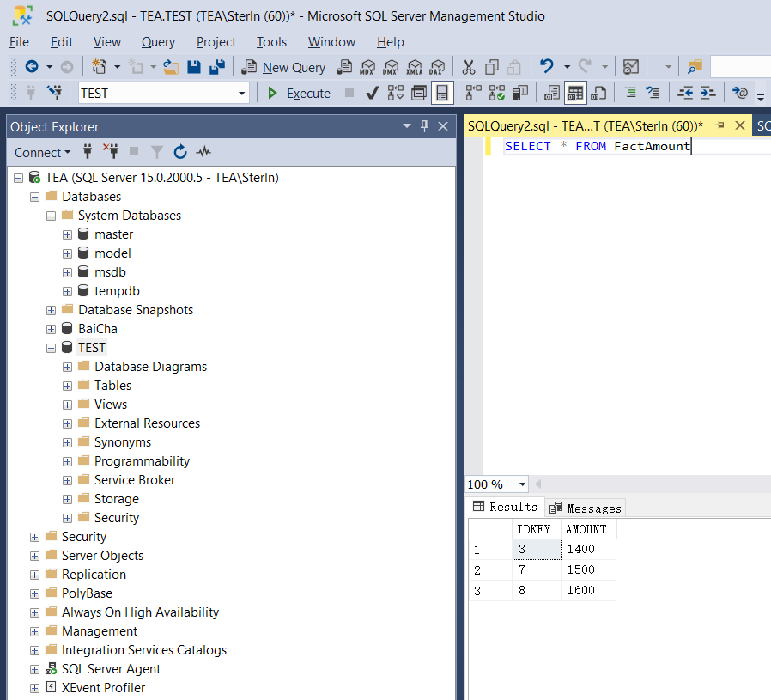Screen dimensions: 771x700
Task: Open a new XMLA query
Action: pyautogui.click(x=415, y=67)
